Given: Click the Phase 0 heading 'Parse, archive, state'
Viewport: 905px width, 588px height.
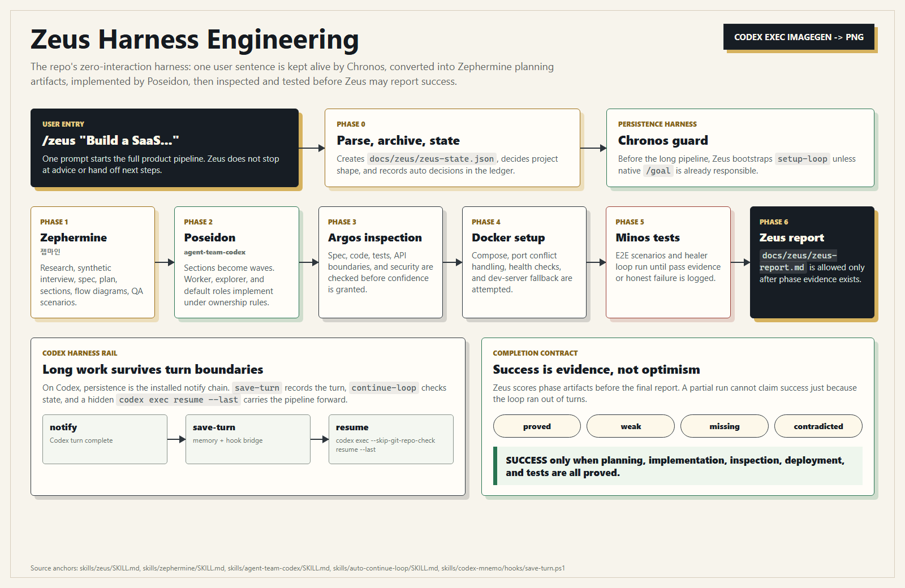Looking at the screenshot, I should pos(398,140).
